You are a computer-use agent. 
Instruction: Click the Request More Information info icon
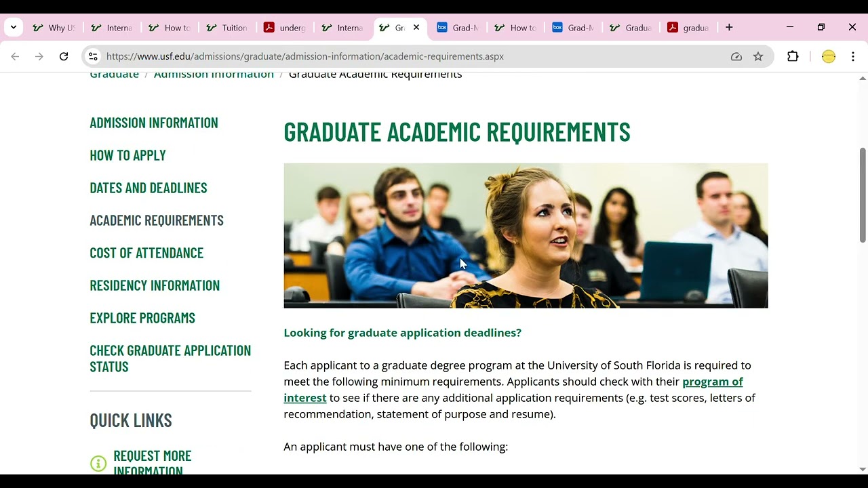point(98,464)
